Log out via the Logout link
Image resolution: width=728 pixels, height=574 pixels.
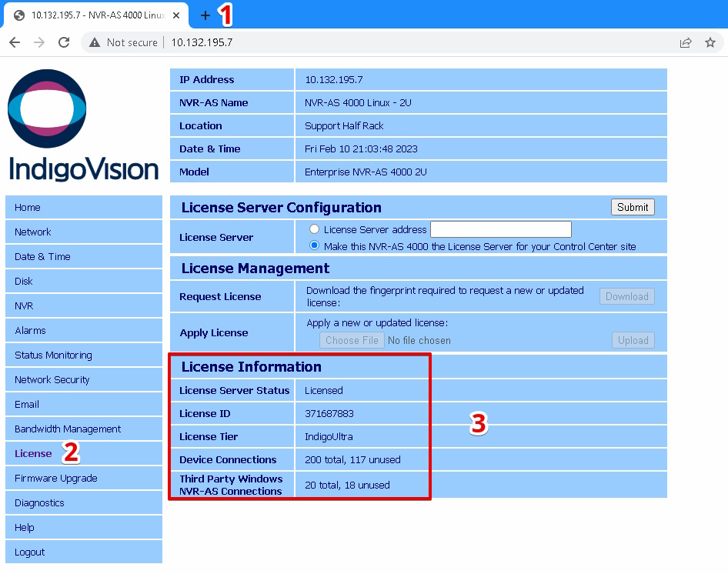pos(29,552)
